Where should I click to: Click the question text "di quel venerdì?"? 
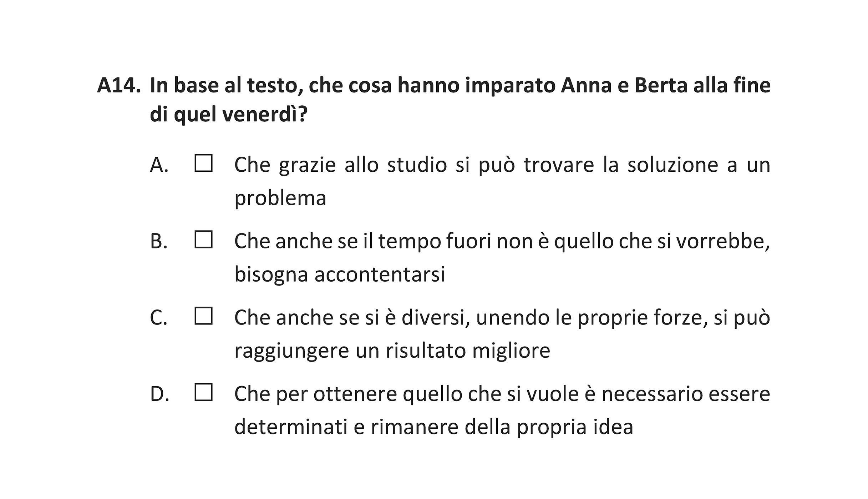pos(228,115)
